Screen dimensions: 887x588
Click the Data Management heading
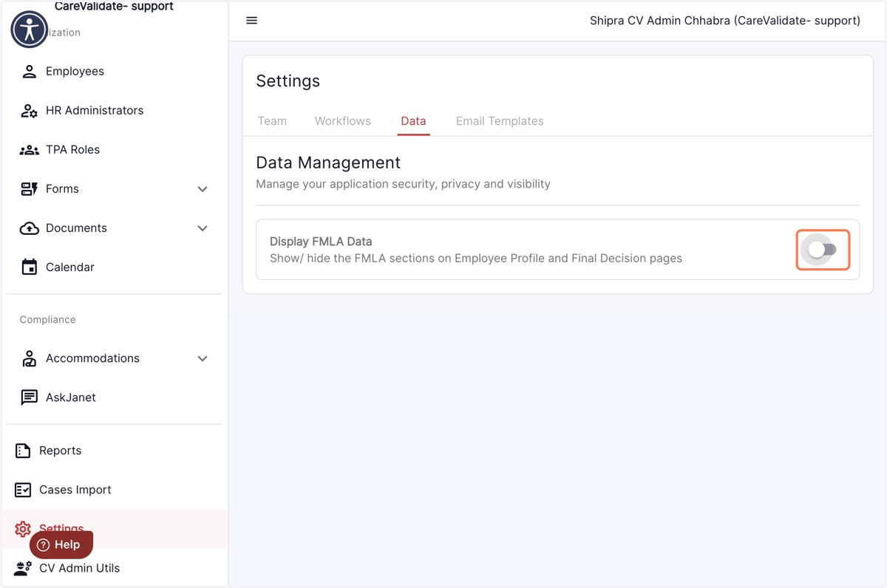(328, 163)
